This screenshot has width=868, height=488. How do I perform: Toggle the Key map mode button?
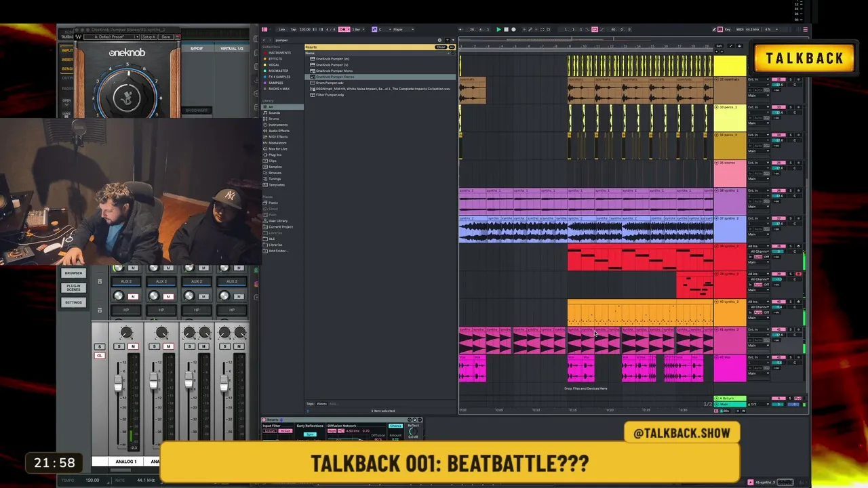click(726, 30)
